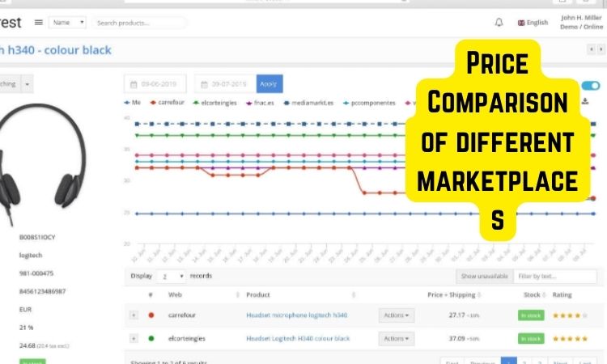
Task: Click the end date field 09-07-2019
Action: [x=225, y=84]
